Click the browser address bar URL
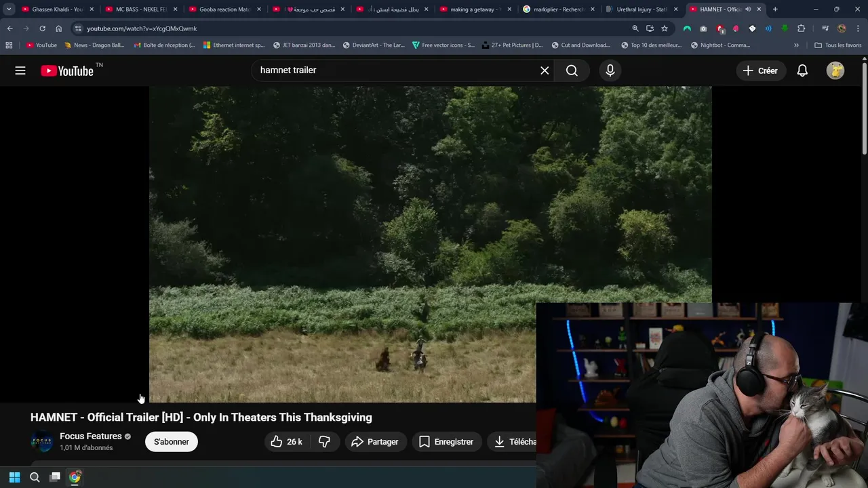Screen dimensions: 868x488 click(142, 28)
